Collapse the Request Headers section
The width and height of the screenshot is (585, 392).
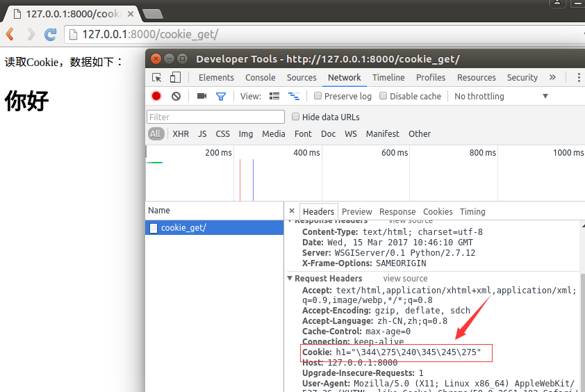pyautogui.click(x=290, y=279)
